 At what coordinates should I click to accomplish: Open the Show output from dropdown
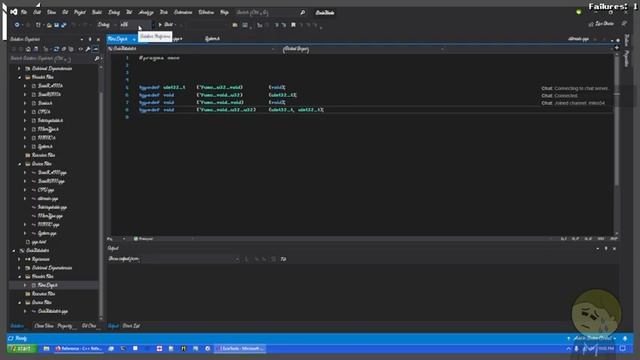click(191, 259)
